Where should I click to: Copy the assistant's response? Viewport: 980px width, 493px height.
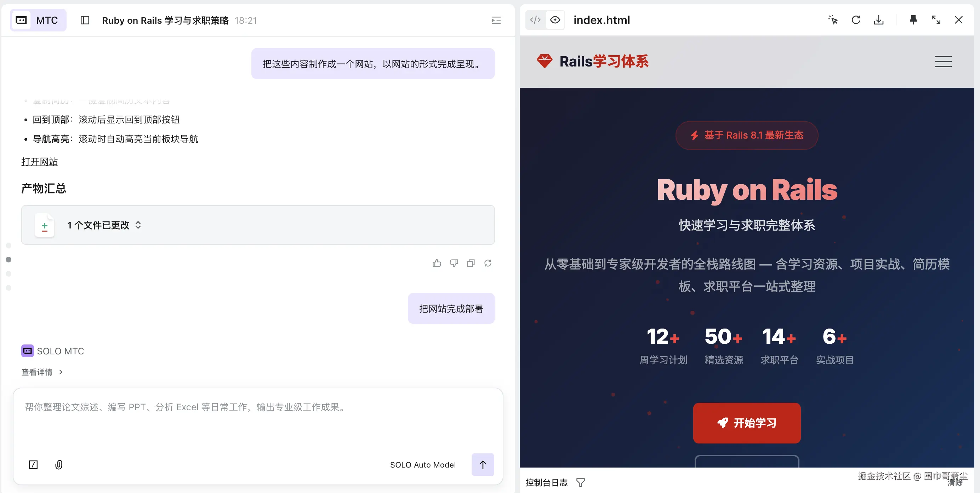tap(471, 263)
